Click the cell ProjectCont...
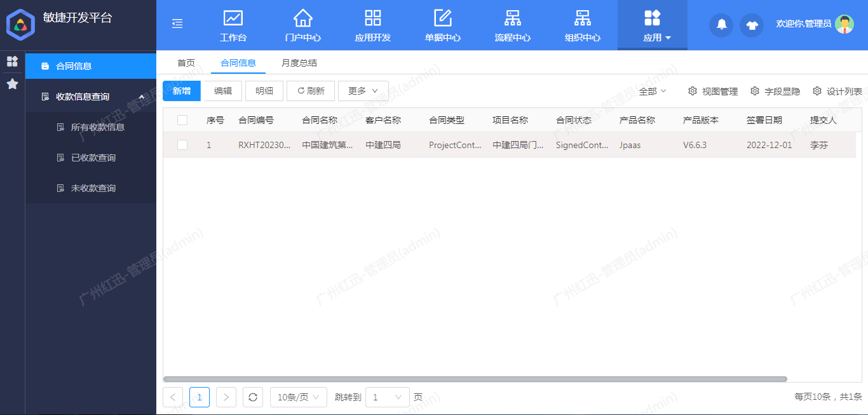868x415 pixels. click(455, 145)
